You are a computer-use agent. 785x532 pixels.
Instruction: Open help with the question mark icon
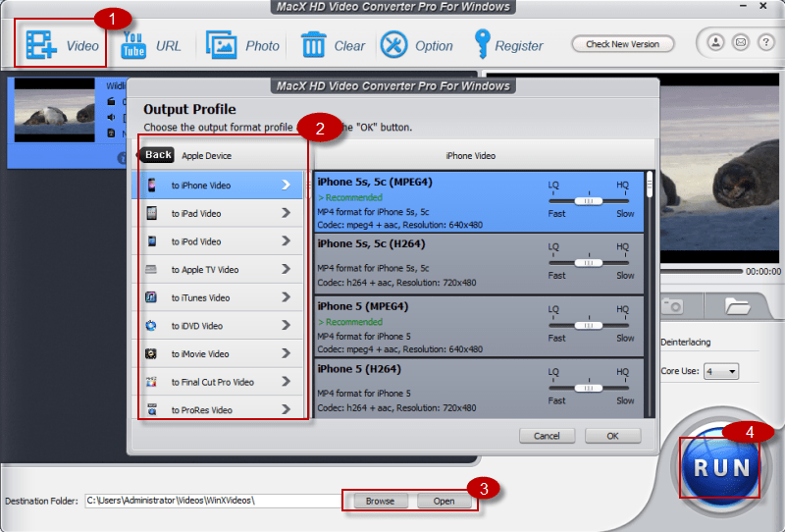click(765, 42)
